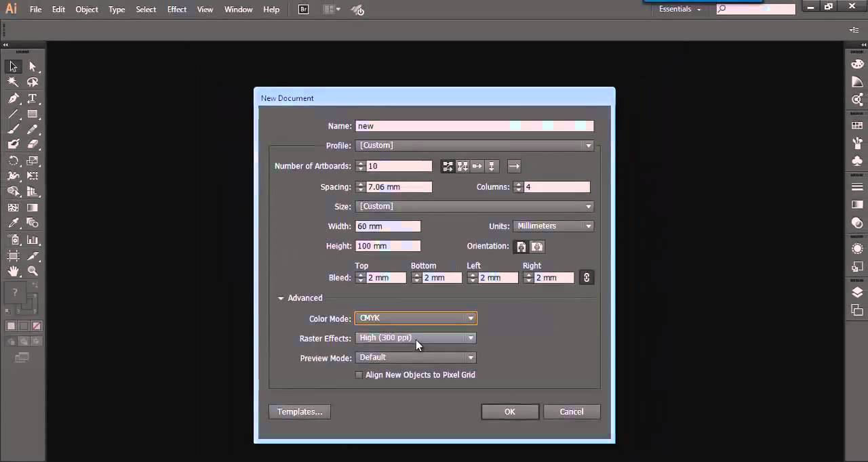Select the Pen tool
Screen dimensions: 868x462
tap(13, 98)
